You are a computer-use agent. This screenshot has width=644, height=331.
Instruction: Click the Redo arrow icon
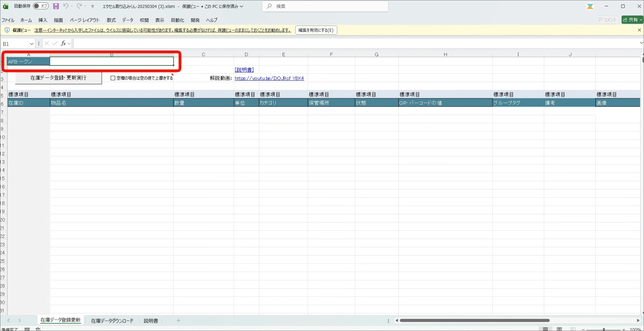click(x=79, y=6)
